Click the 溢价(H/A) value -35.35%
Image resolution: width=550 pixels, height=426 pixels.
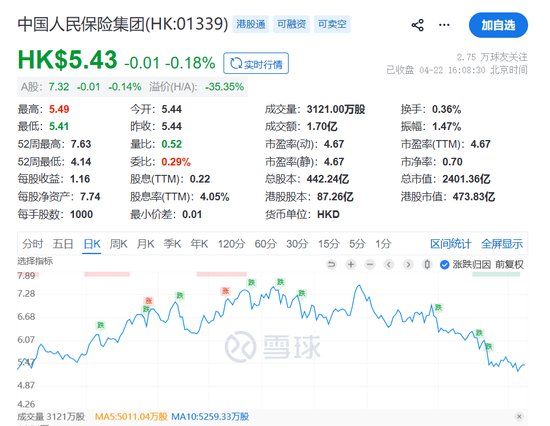(x=224, y=87)
